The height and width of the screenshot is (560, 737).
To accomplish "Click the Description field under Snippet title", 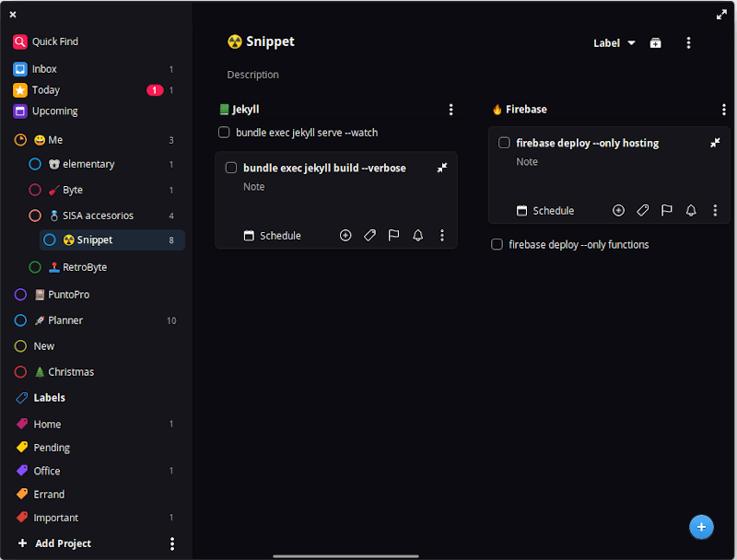I will (253, 75).
